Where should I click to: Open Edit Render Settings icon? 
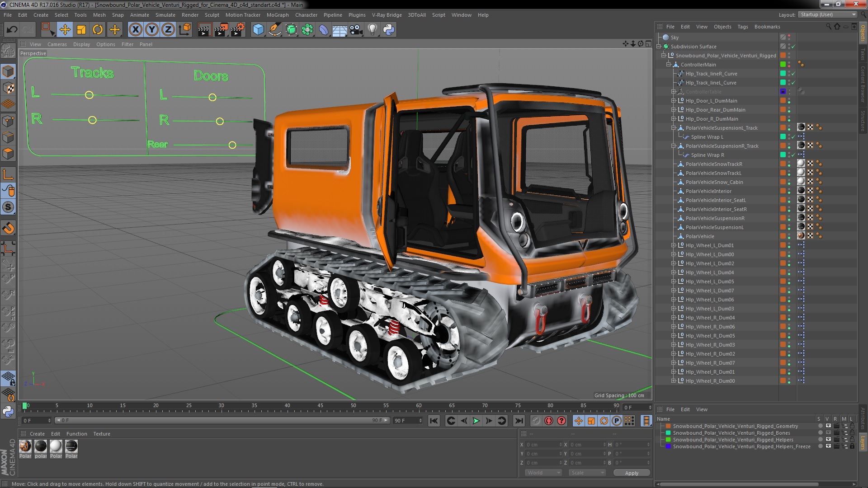[237, 30]
